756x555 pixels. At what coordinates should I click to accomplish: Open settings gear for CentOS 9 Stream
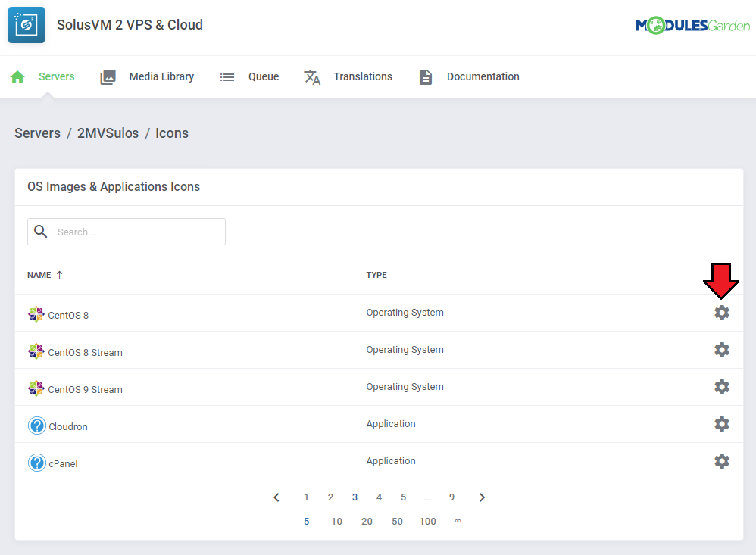pos(722,387)
